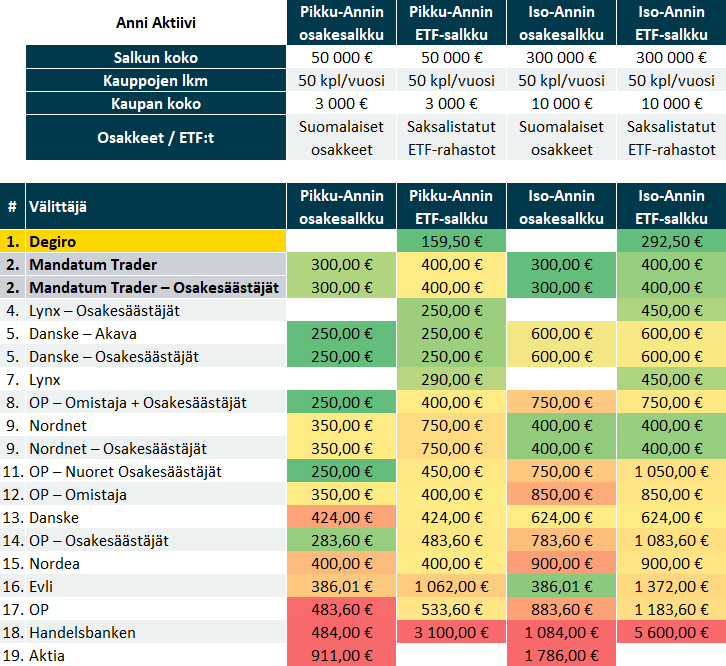Click the 783,60 € cell
This screenshot has height=666, width=726.
coord(561,540)
